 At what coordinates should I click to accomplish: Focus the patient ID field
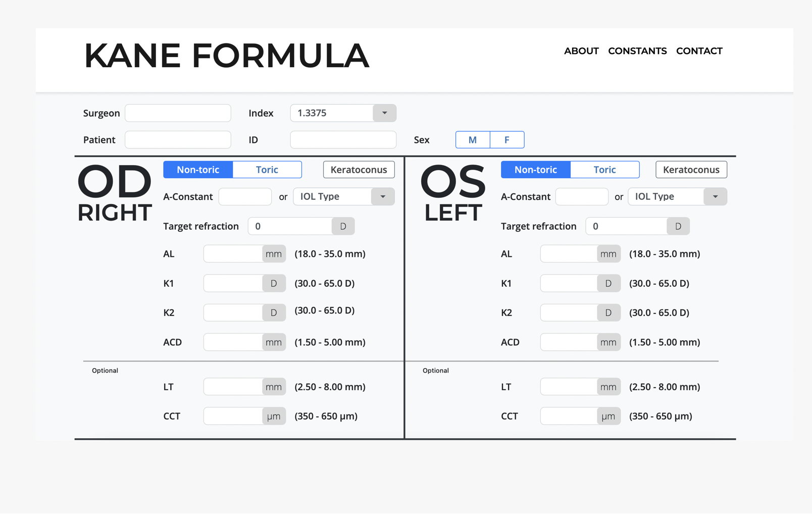pos(343,140)
